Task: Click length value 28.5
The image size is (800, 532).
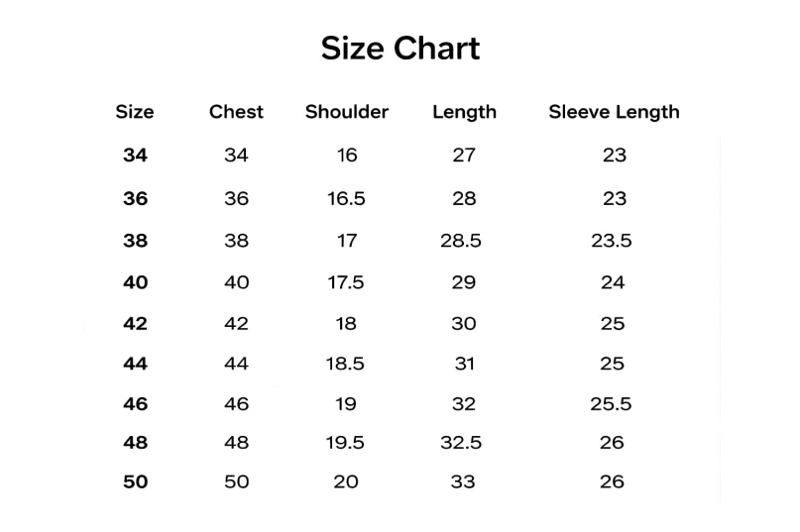Action: click(461, 241)
